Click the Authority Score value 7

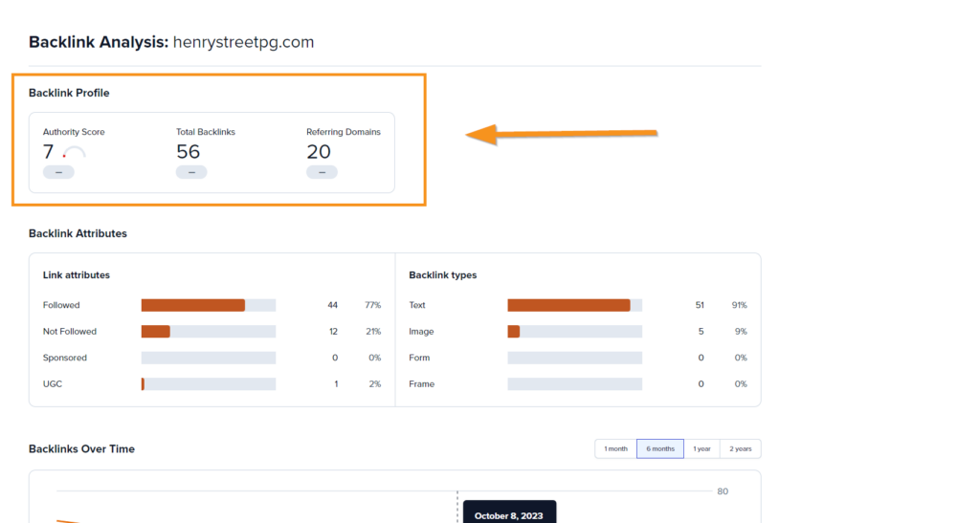click(x=48, y=152)
